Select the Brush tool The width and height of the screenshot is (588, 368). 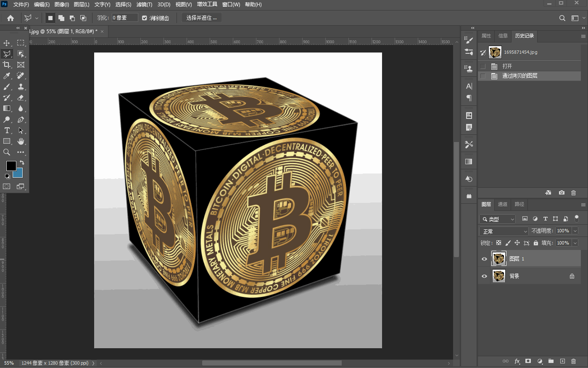[x=7, y=87]
